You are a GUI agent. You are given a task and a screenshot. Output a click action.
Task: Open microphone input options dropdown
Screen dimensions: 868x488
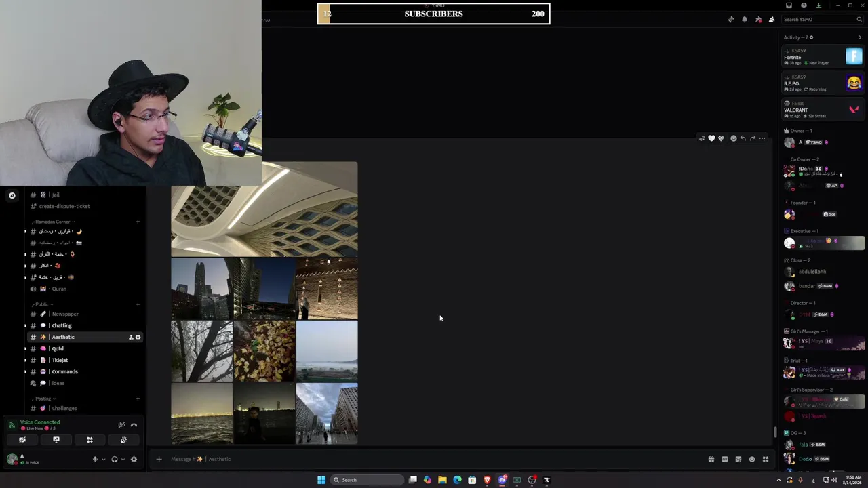[x=103, y=459]
